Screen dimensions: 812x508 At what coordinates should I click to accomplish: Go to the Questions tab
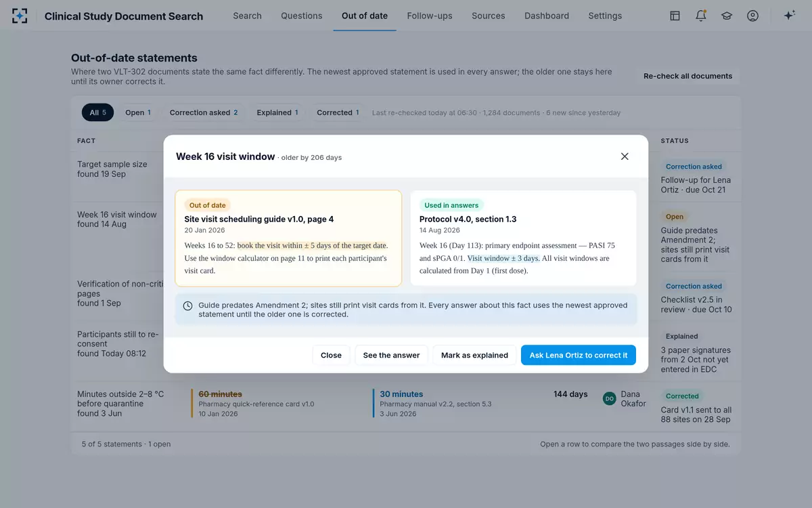302,16
